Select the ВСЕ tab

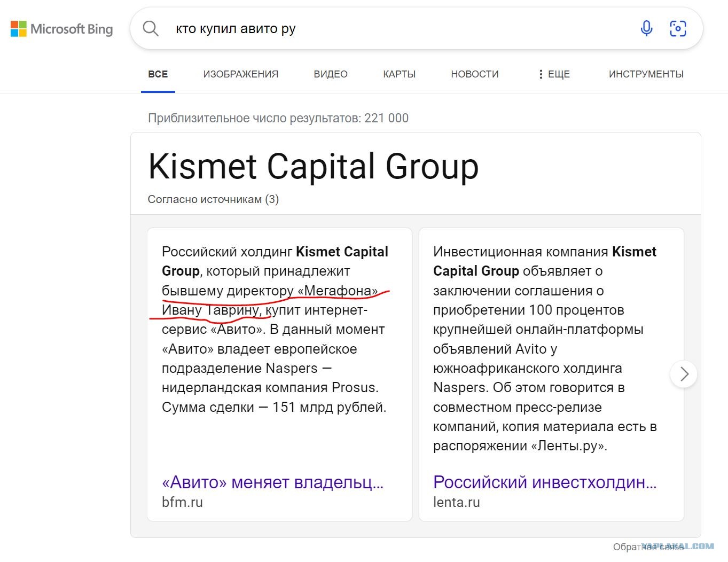158,74
